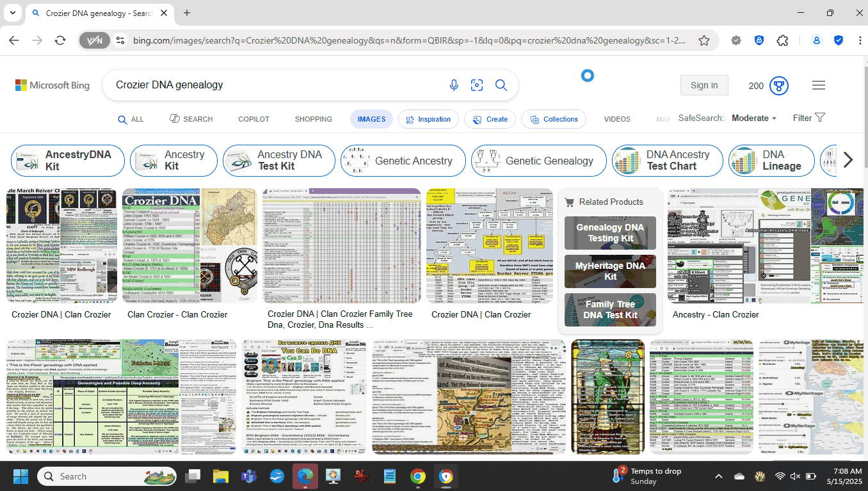This screenshot has width=868, height=491.
Task: Open the browser profile avatar
Action: click(817, 40)
